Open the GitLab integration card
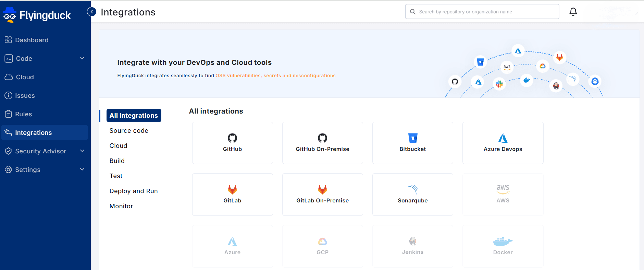This screenshot has width=644, height=270. tap(233, 195)
